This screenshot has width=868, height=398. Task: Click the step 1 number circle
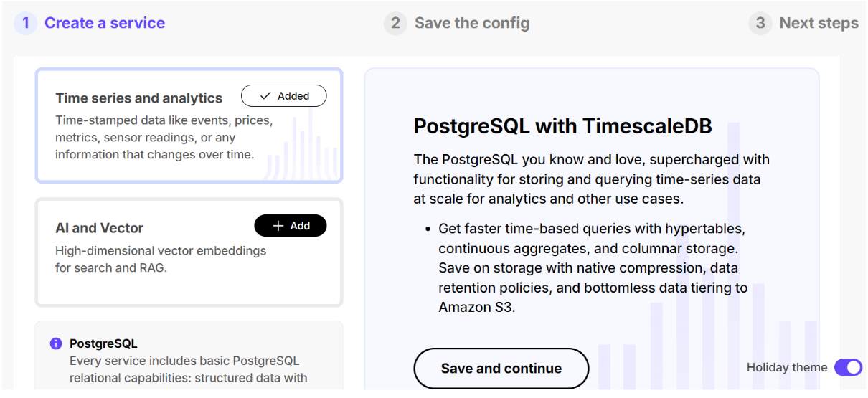click(x=26, y=23)
